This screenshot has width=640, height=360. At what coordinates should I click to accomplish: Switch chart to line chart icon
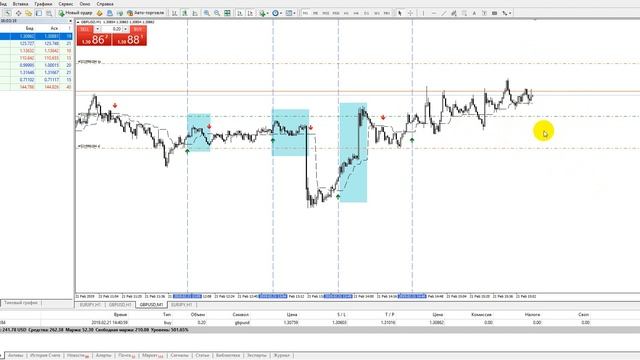tap(195, 13)
